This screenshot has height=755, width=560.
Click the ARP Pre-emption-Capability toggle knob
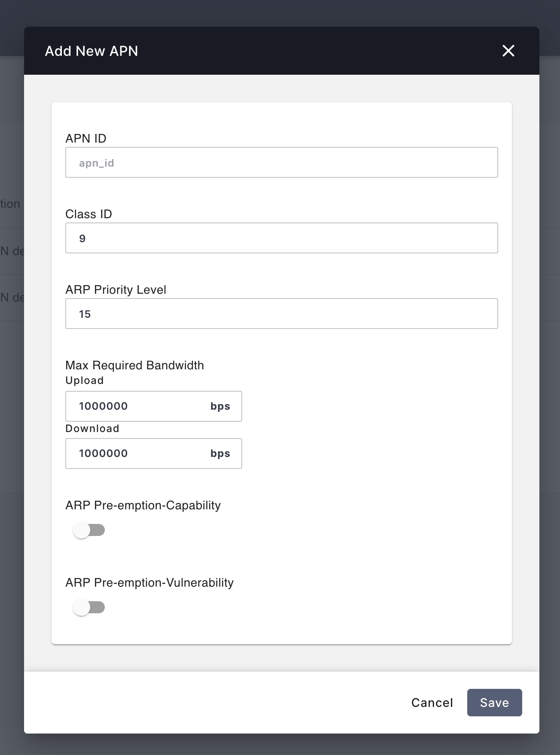(82, 530)
